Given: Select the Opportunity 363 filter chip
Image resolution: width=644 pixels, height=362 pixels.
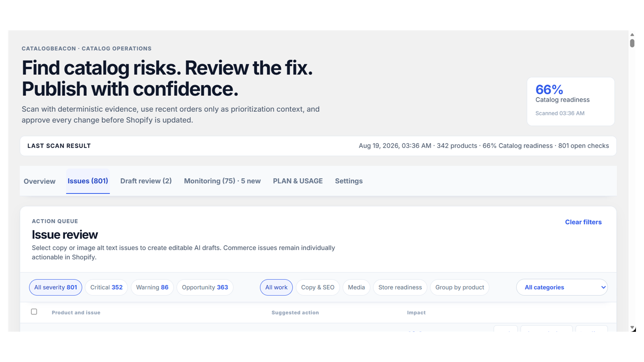Looking at the screenshot, I should click(x=205, y=287).
